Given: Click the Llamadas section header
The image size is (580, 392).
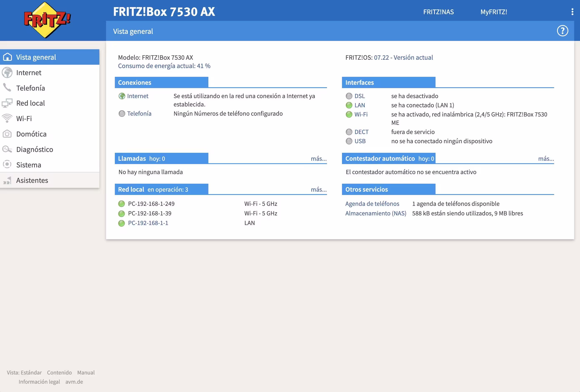Looking at the screenshot, I should [x=161, y=158].
